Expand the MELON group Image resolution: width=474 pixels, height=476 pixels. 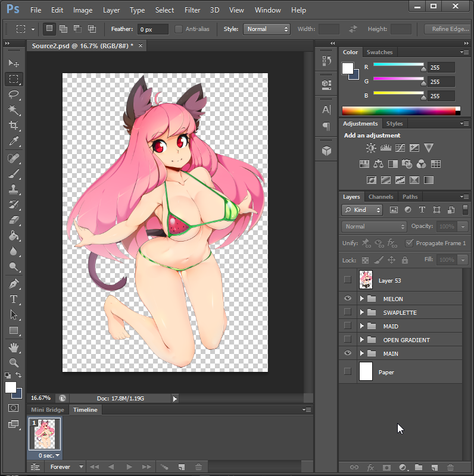coord(362,299)
